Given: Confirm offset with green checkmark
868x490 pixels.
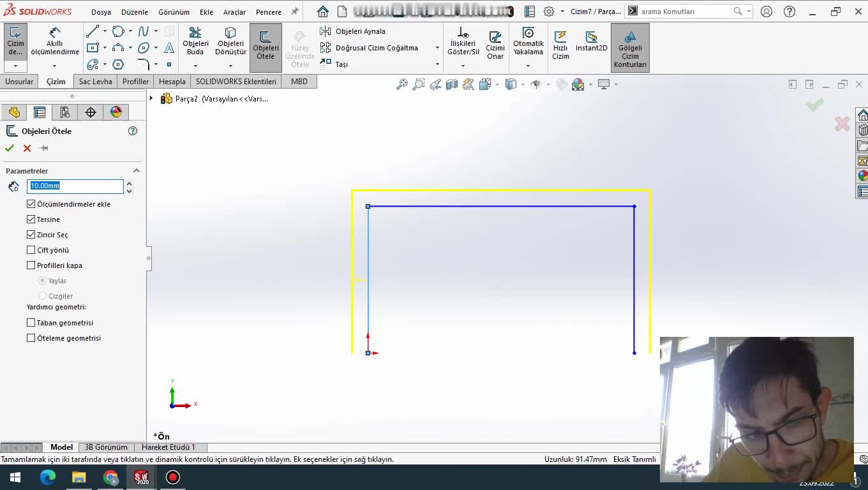Looking at the screenshot, I should coord(10,148).
